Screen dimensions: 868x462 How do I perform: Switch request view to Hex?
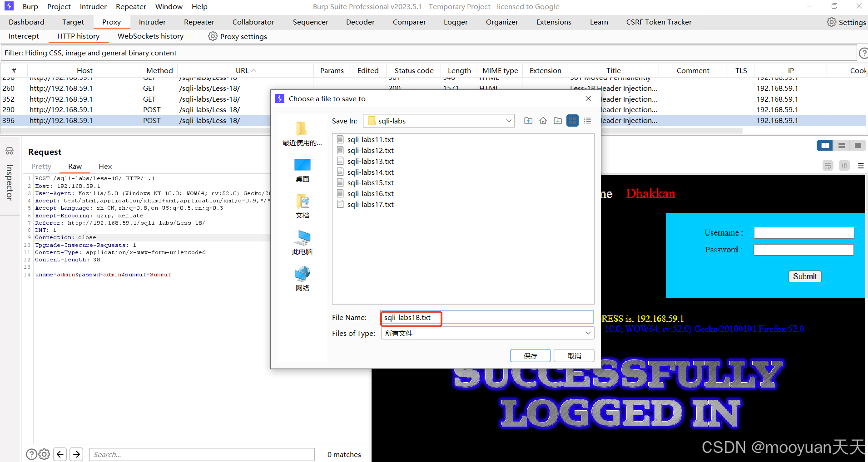pyautogui.click(x=105, y=166)
